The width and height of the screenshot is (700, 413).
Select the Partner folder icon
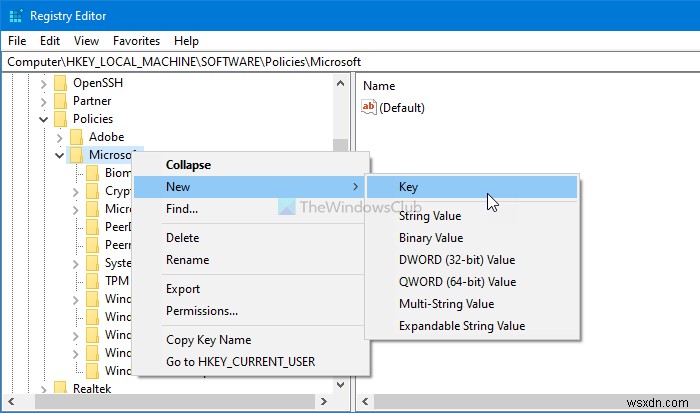tap(60, 100)
